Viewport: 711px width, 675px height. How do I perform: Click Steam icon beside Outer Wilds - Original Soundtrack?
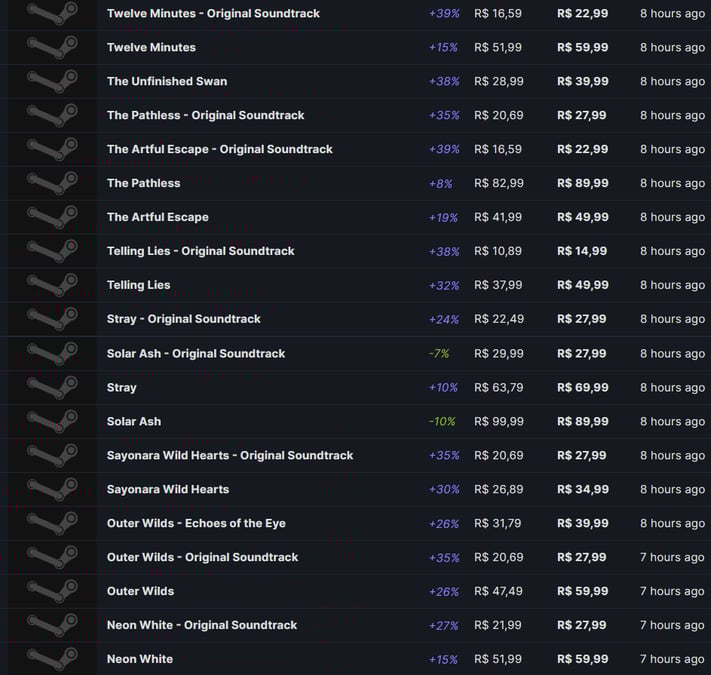(52, 557)
